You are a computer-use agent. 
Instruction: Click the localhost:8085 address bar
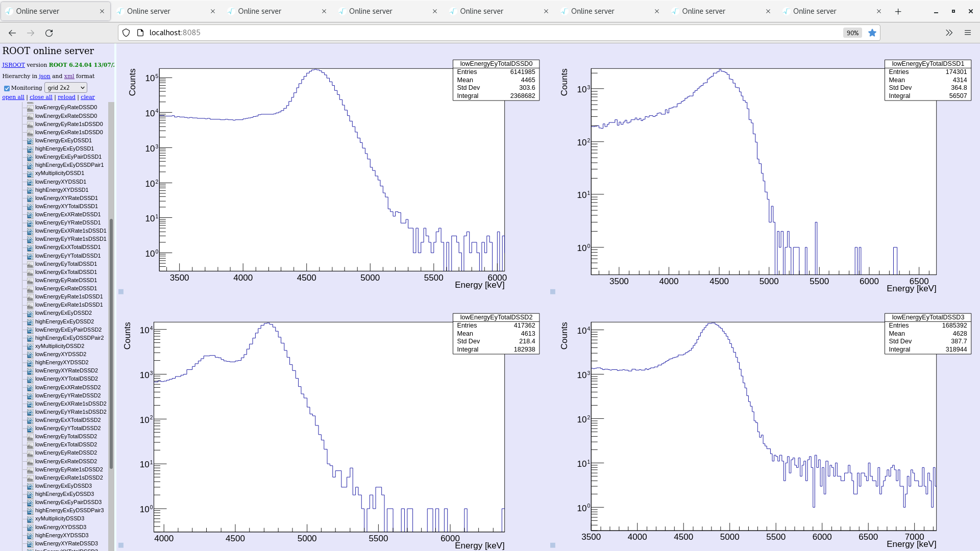175,32
